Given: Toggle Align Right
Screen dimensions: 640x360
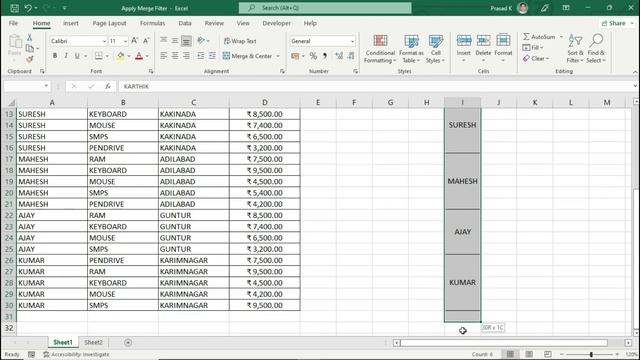Looking at the screenshot, I should (x=186, y=56).
